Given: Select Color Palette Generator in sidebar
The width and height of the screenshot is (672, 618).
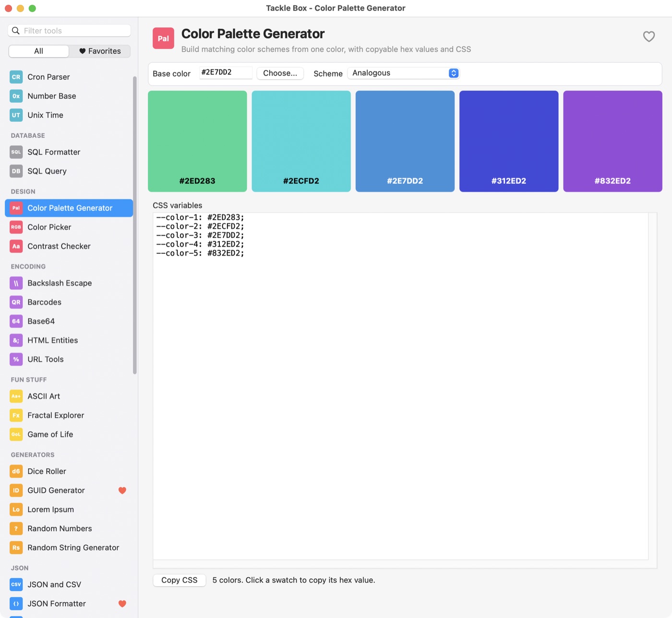Looking at the screenshot, I should 69,208.
